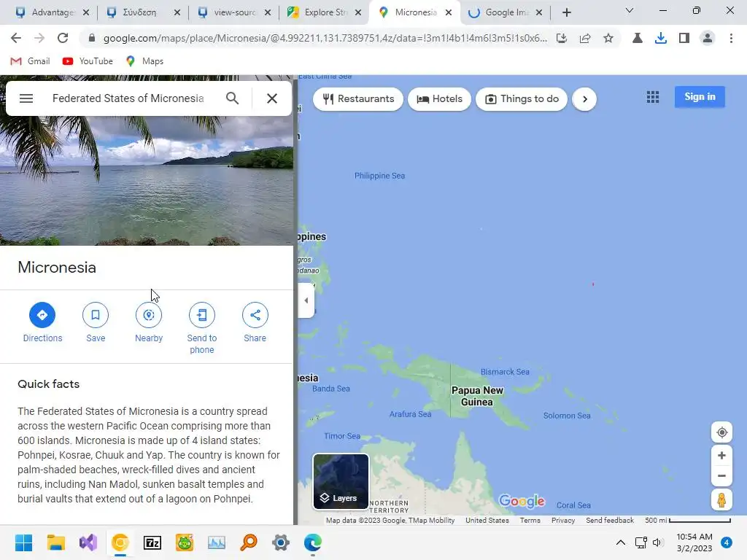Screen dimensions: 747x560
Task: Switch to the Advantage browser tab
Action: click(x=52, y=12)
